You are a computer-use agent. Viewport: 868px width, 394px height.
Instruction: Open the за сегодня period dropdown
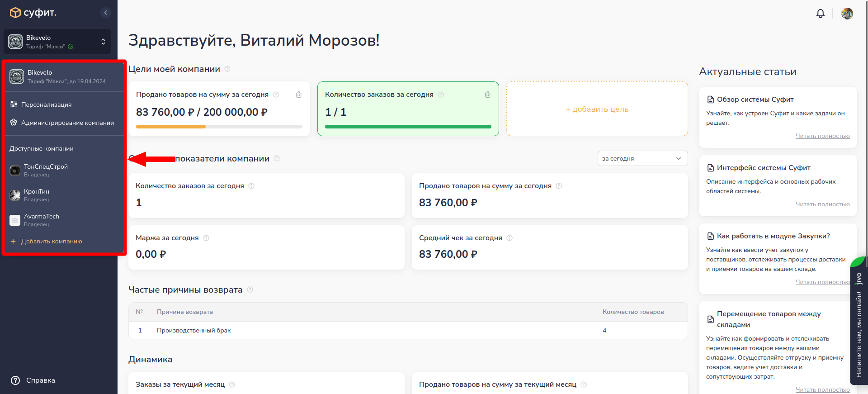coord(642,158)
